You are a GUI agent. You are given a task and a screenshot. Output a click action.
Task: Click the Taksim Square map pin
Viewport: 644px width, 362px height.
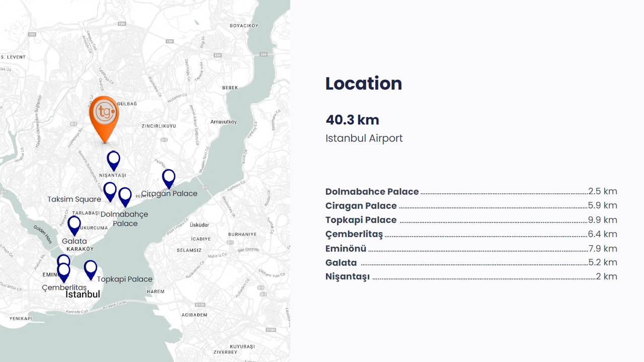click(x=110, y=191)
